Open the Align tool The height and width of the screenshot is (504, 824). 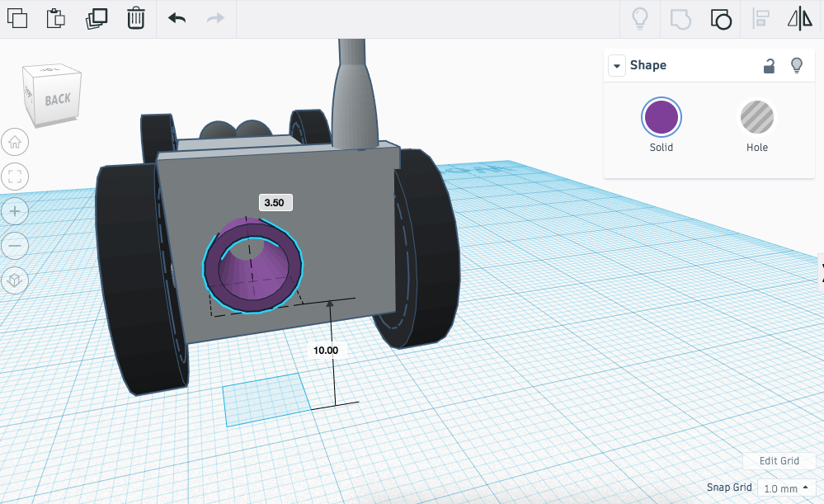761,18
